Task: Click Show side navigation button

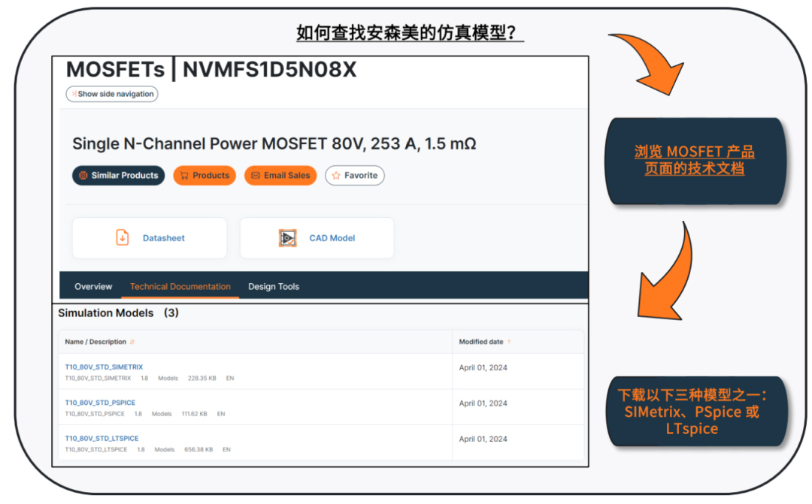Action: pyautogui.click(x=112, y=94)
